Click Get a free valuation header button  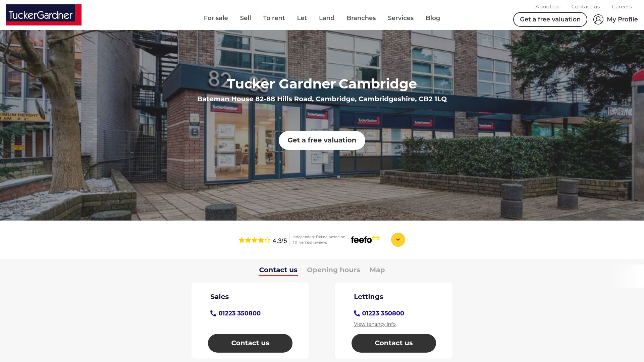(x=550, y=19)
